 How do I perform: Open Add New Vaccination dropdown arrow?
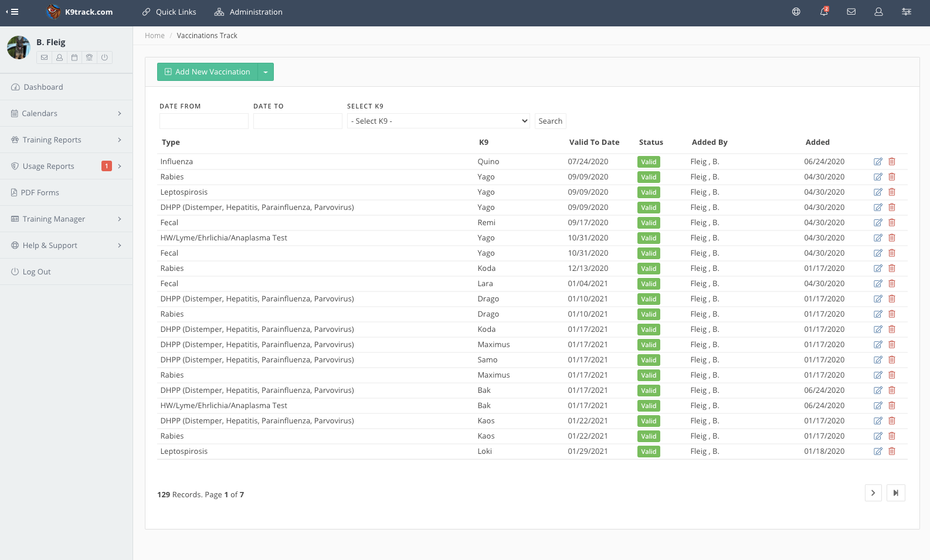(266, 72)
